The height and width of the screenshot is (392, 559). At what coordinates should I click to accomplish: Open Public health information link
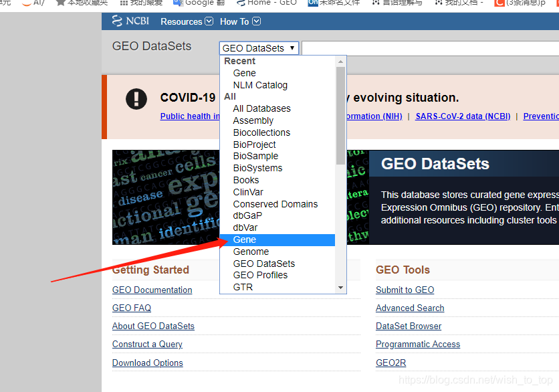(190, 116)
